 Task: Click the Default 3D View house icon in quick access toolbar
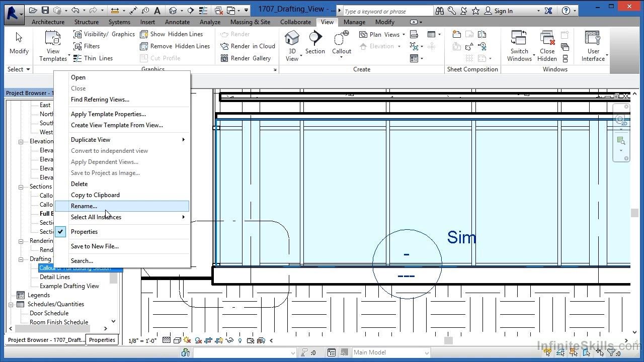[x=173, y=11]
